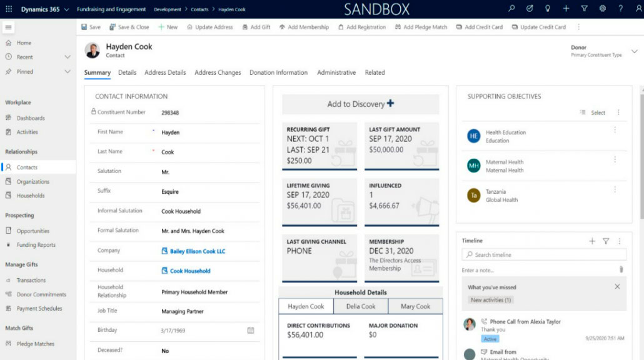Select Delia Cook household tab
This screenshot has height=360, width=644.
[x=361, y=306]
